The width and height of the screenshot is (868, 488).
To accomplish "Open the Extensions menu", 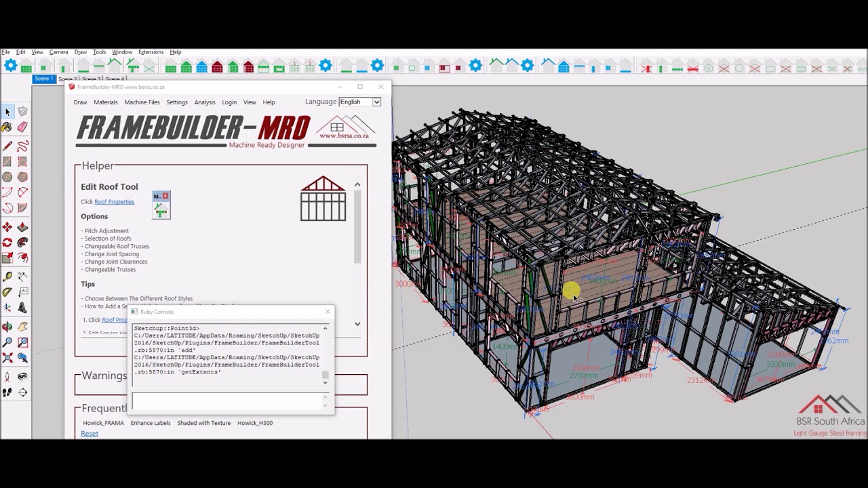I will pyautogui.click(x=151, y=52).
